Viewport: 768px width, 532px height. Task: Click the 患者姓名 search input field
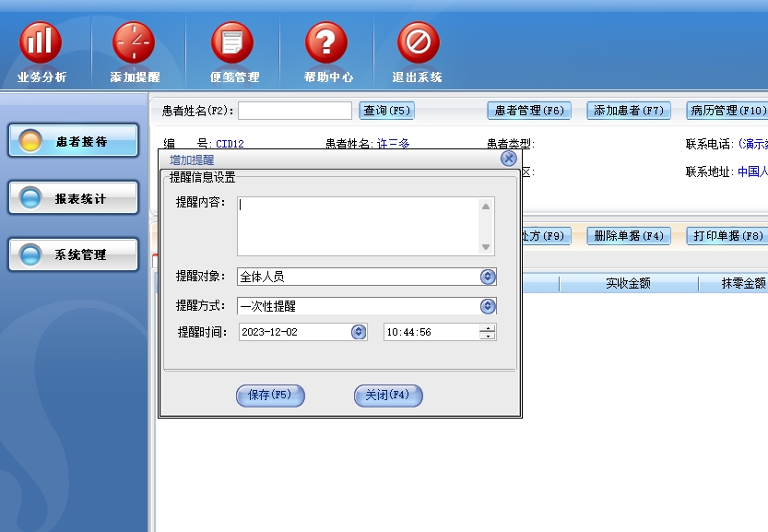coord(295,111)
